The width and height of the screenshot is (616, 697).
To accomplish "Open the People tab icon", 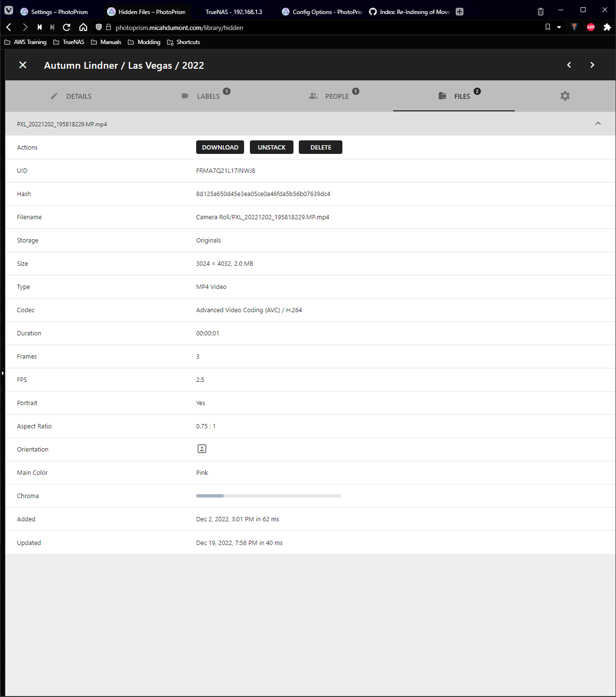I will click(313, 96).
